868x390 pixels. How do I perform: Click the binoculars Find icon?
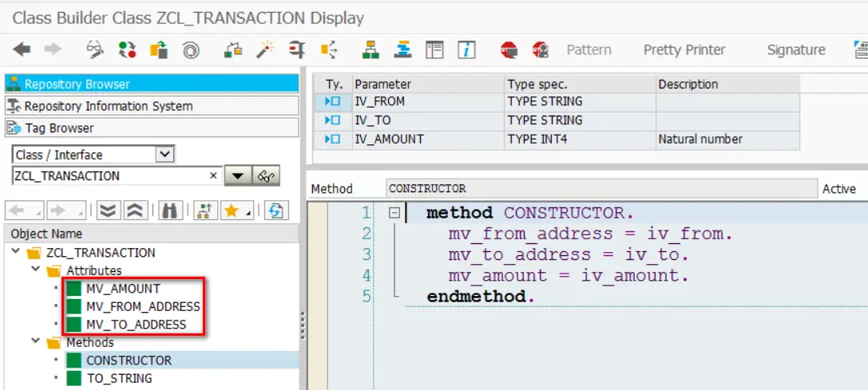(171, 211)
